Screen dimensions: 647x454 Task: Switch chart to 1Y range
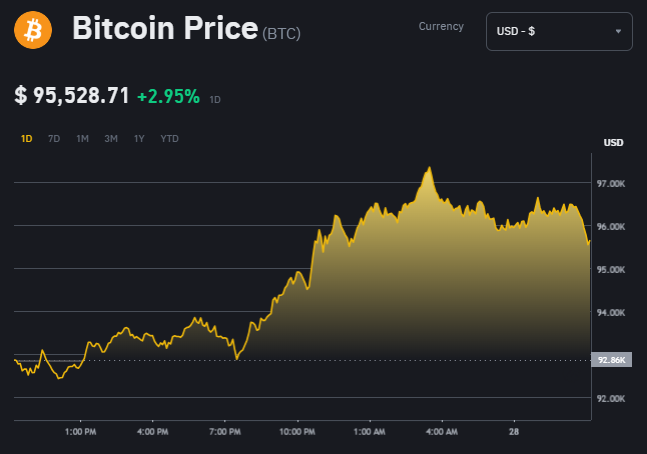pyautogui.click(x=139, y=138)
